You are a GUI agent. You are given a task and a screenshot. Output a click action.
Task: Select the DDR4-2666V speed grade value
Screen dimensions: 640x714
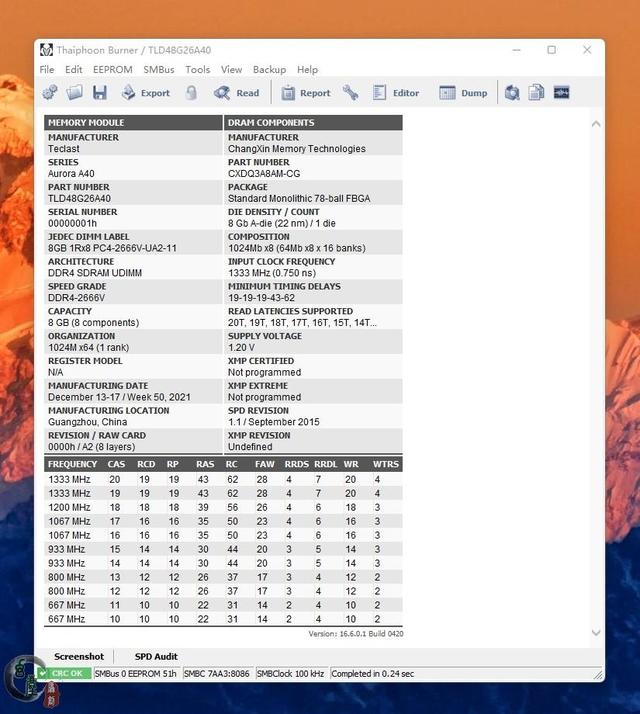click(x=76, y=298)
